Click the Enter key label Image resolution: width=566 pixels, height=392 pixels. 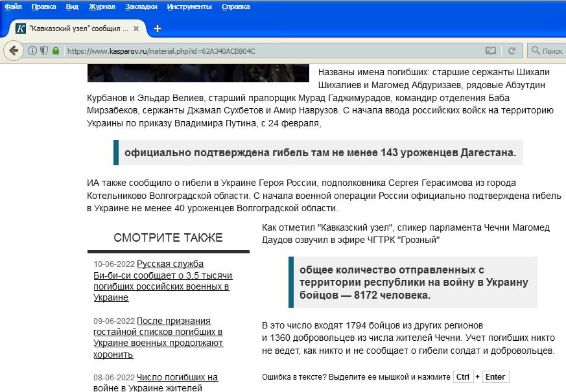pyautogui.click(x=495, y=377)
